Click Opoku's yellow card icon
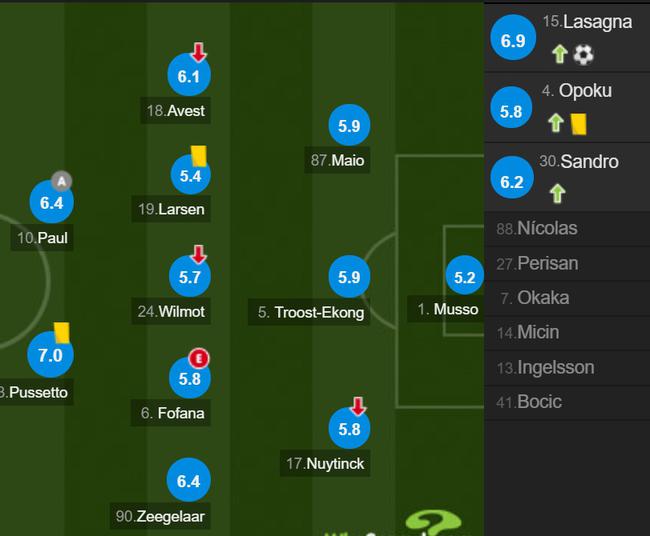 [x=578, y=124]
